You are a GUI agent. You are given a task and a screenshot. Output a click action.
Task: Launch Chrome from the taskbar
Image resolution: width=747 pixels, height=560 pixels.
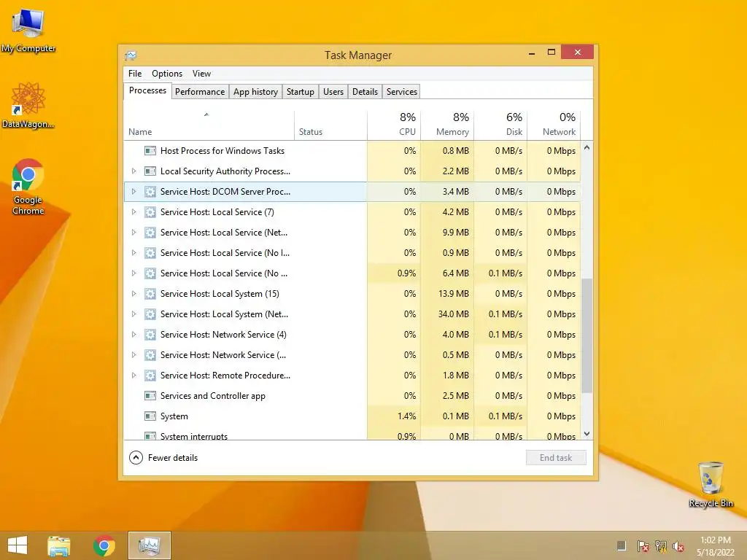[104, 545]
